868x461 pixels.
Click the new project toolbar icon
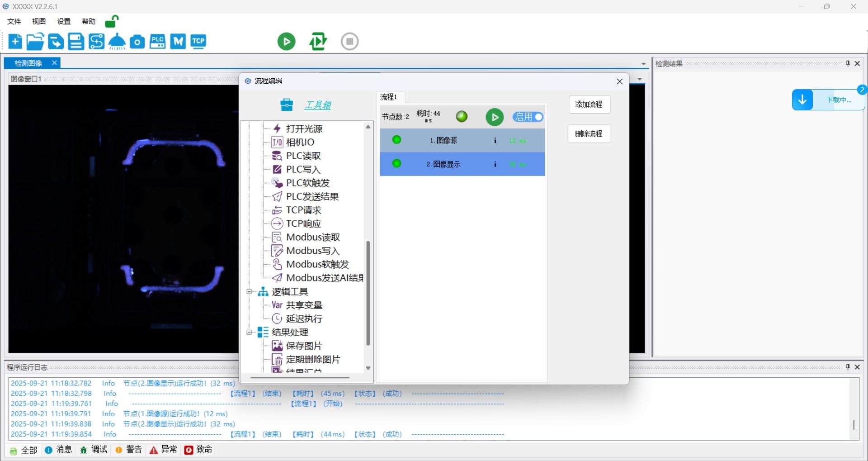click(15, 42)
